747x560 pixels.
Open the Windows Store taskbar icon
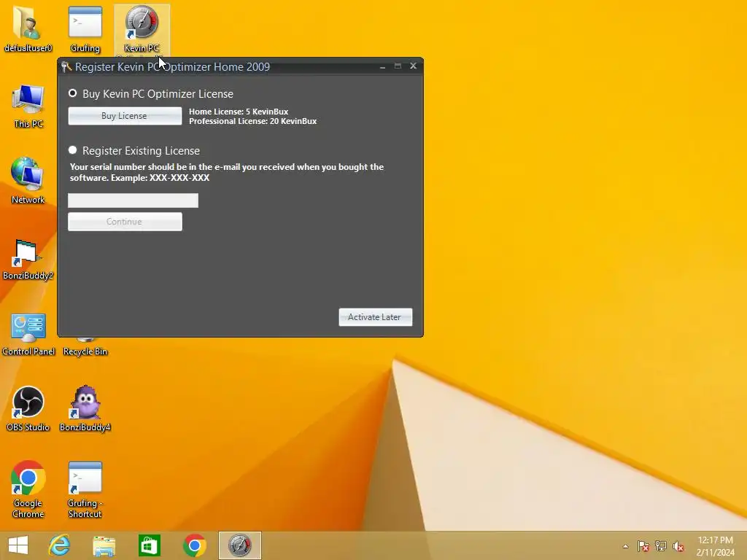[149, 545]
